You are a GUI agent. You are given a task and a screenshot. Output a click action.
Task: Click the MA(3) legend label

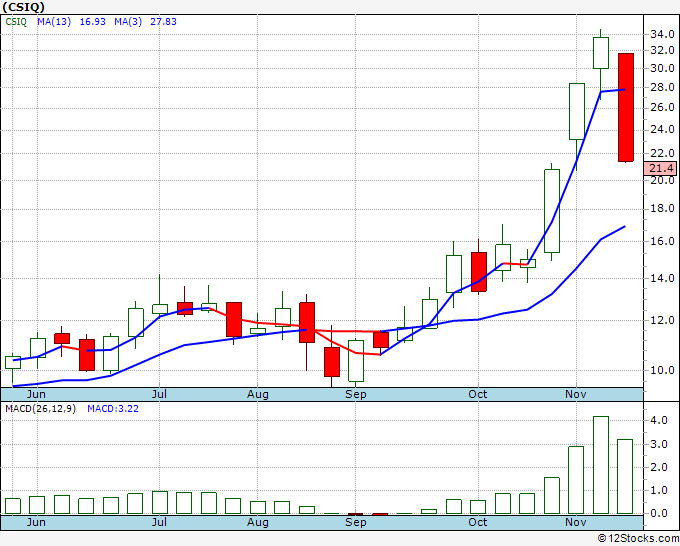[128, 22]
